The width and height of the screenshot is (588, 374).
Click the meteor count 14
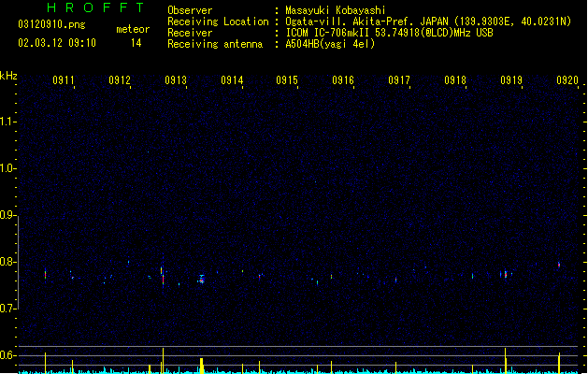click(x=136, y=43)
